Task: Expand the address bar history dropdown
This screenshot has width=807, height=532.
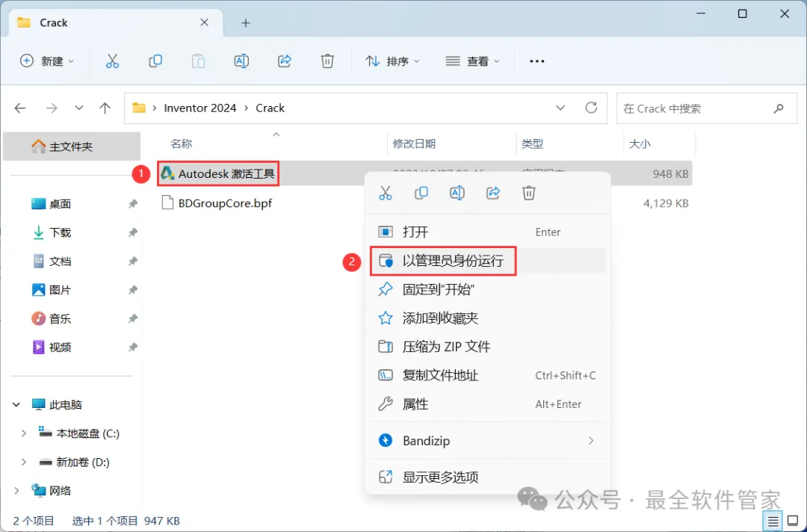Action: (560, 108)
